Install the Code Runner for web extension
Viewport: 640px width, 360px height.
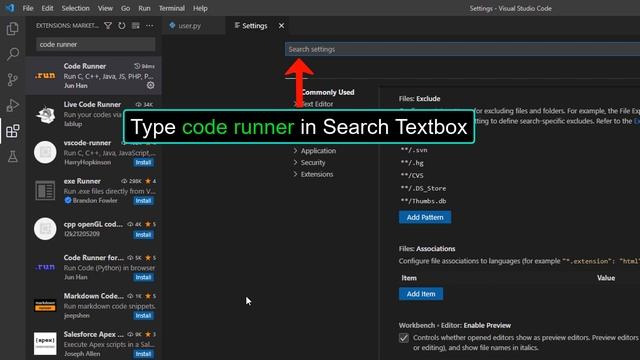143,278
